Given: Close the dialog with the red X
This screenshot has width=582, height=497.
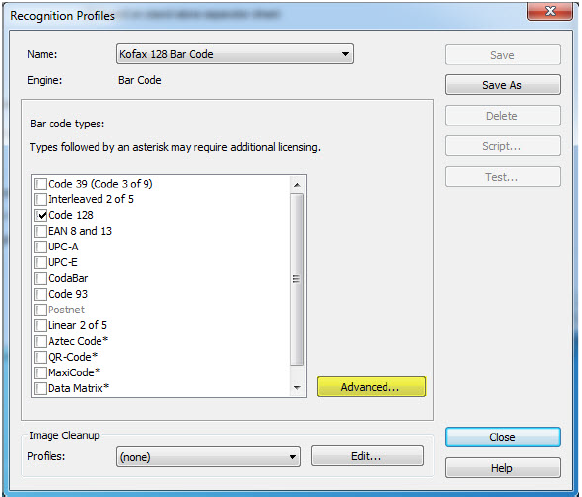Looking at the screenshot, I should click(x=550, y=11).
